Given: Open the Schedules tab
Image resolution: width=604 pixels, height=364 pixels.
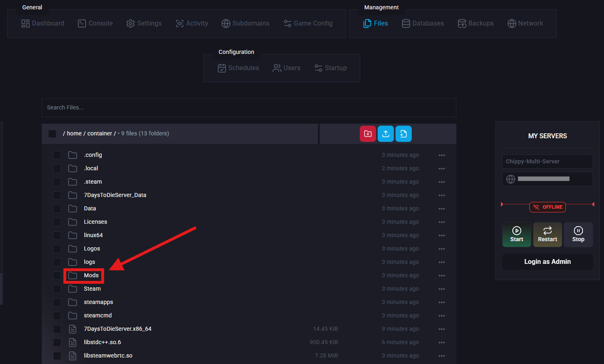Looking at the screenshot, I should point(239,68).
